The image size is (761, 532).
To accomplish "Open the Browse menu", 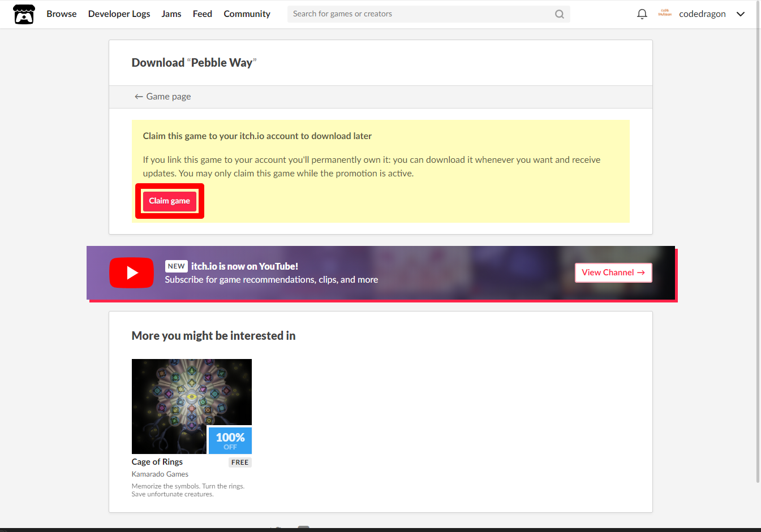I will click(62, 14).
